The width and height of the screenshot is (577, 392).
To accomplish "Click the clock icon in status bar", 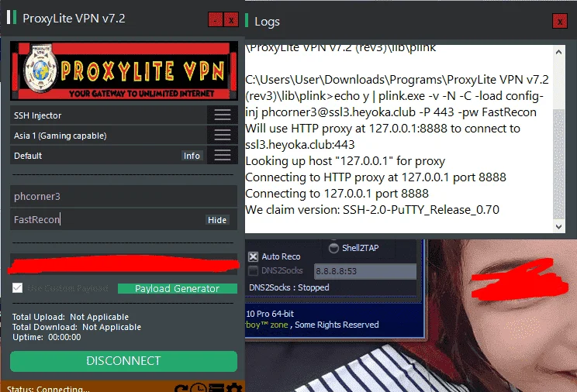I will click(x=199, y=387).
